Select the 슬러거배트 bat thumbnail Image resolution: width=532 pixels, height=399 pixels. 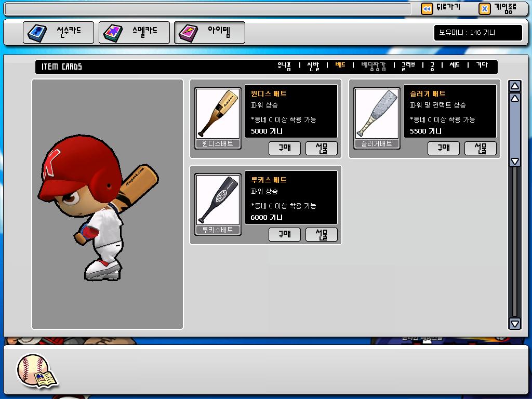[377, 118]
